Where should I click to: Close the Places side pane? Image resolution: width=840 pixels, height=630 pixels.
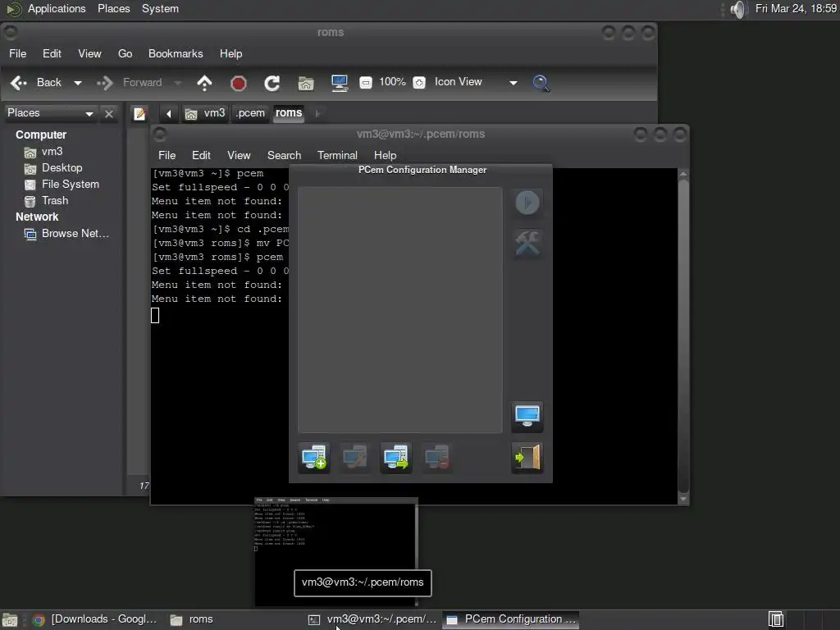(109, 113)
